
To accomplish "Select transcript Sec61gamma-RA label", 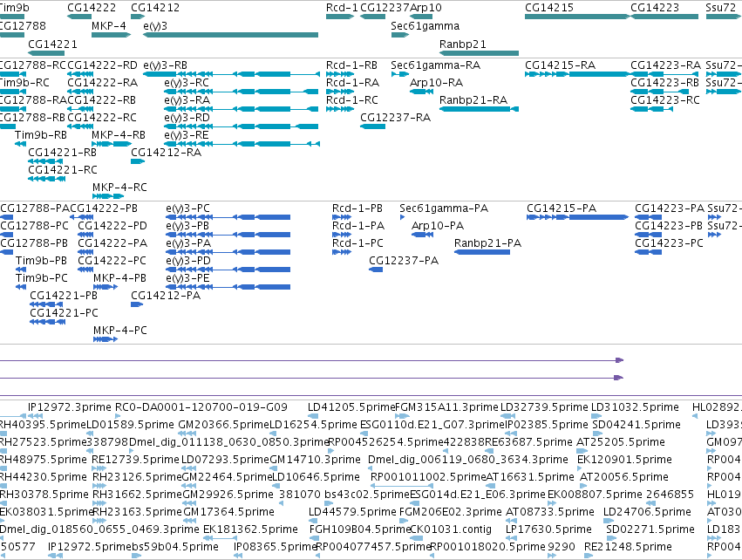I will [436, 65].
